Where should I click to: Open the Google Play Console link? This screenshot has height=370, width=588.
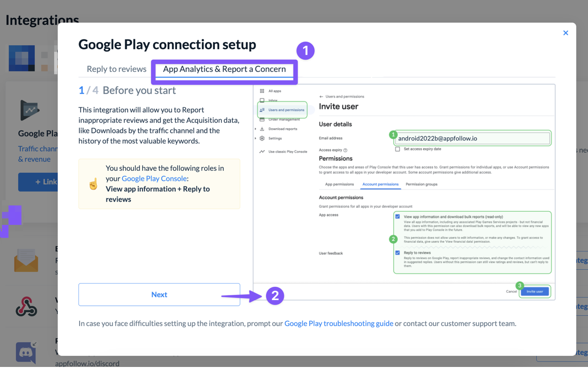click(154, 178)
